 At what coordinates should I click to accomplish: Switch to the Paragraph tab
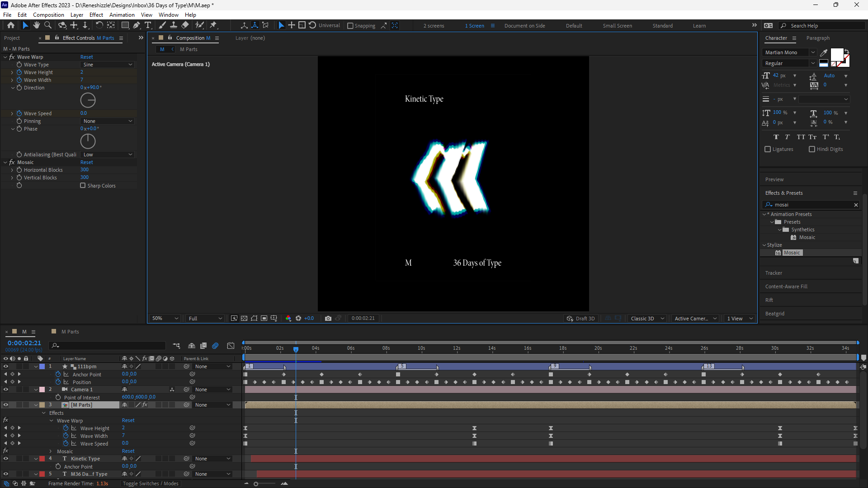coord(818,38)
